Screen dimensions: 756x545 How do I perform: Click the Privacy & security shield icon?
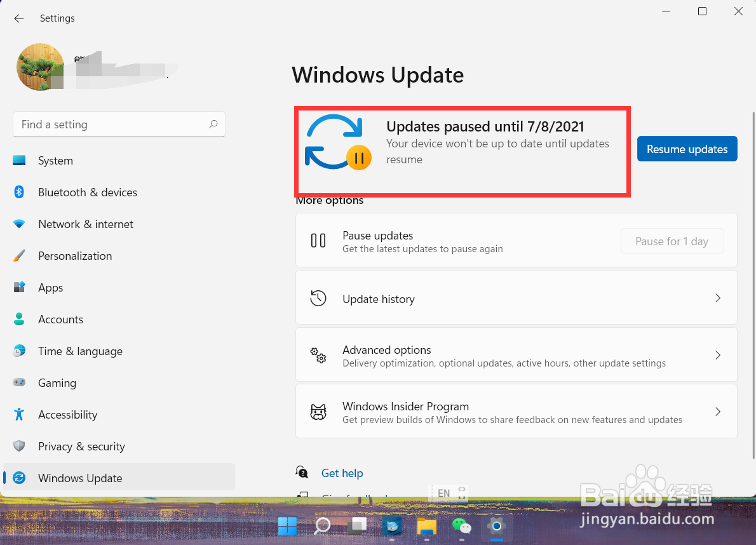pos(19,446)
